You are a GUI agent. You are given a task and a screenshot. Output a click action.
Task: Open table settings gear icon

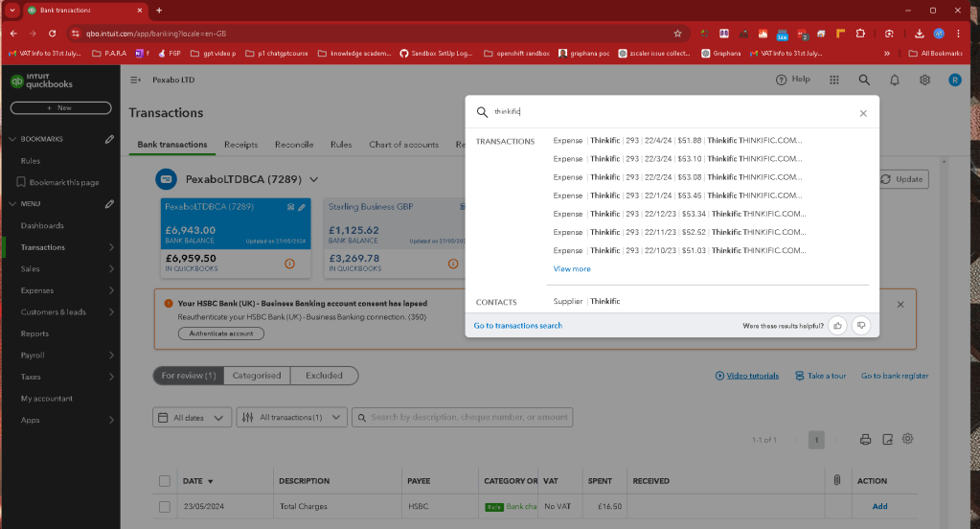coord(907,439)
